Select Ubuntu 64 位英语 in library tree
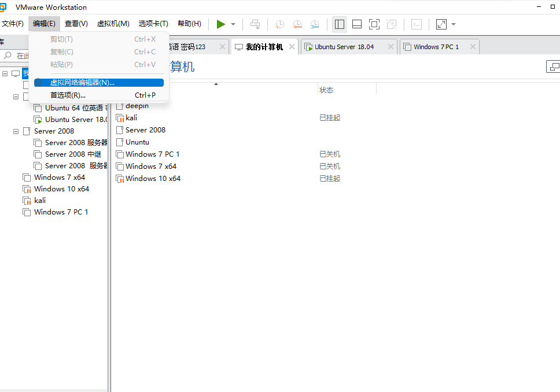This screenshot has width=560, height=392. pos(71,108)
